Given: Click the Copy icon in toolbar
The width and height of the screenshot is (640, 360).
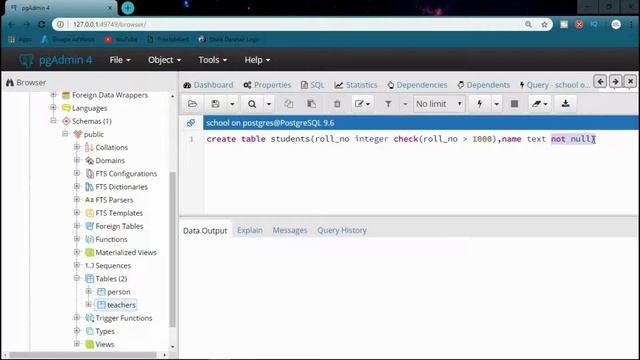Looking at the screenshot, I should 289,104.
